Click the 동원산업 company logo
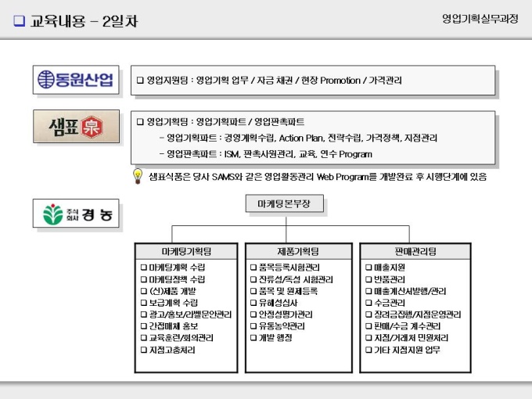 click(x=76, y=80)
